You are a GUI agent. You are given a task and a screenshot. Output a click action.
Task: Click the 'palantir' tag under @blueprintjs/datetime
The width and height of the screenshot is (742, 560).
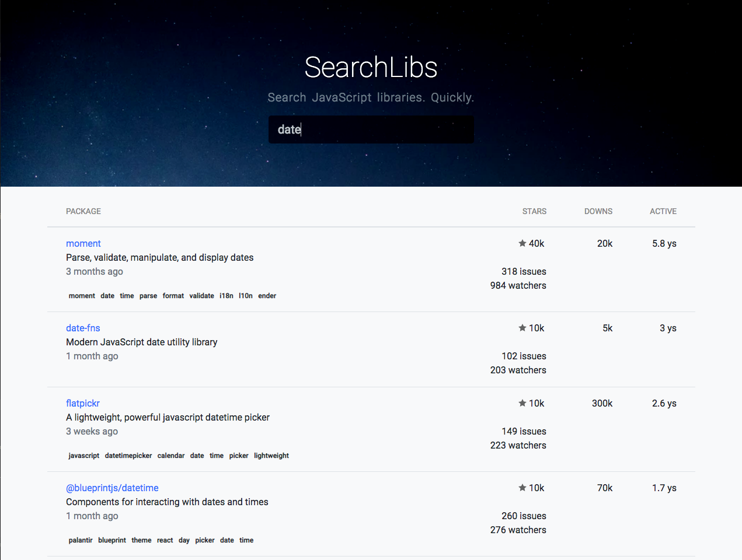(81, 540)
